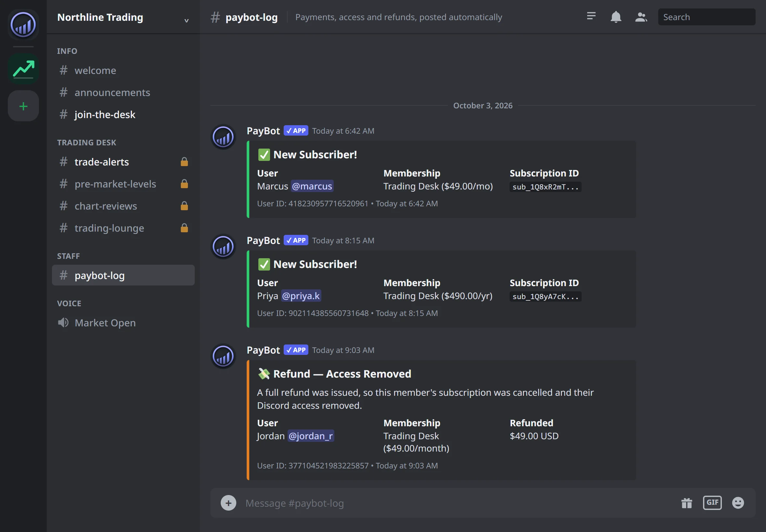Click PayBot avatar on the 6:42 AM message
This screenshot has width=766, height=532.
pyautogui.click(x=223, y=137)
